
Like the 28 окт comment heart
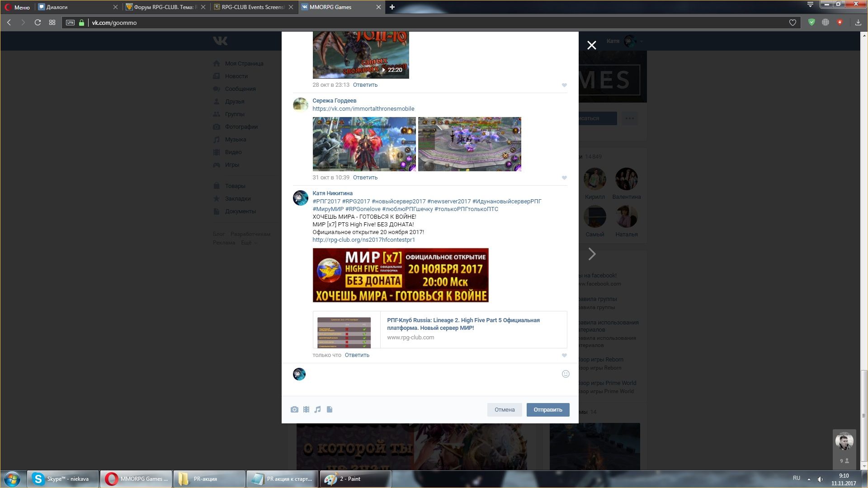(564, 85)
